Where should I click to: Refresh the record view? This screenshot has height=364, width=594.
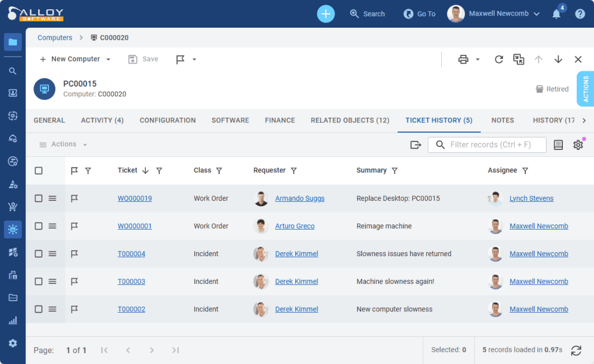(499, 59)
